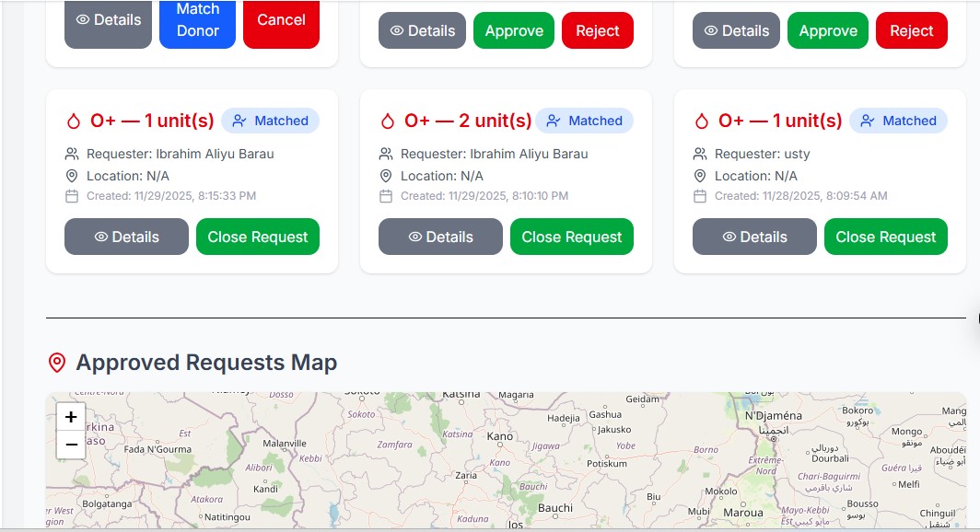The width and height of the screenshot is (980, 532).
Task: Click calendar icon next to 8:15:33 PM created date
Action: 72,196
